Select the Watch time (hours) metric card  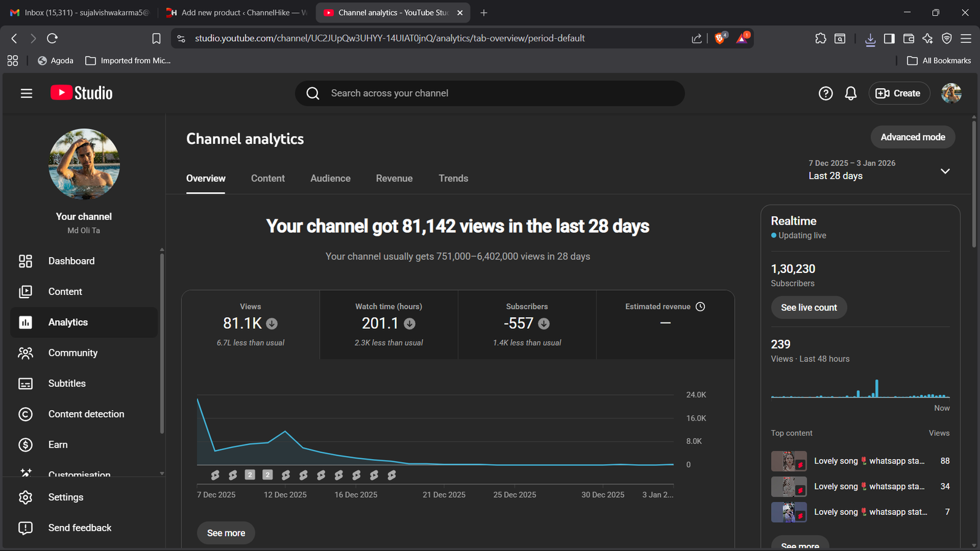tap(388, 324)
